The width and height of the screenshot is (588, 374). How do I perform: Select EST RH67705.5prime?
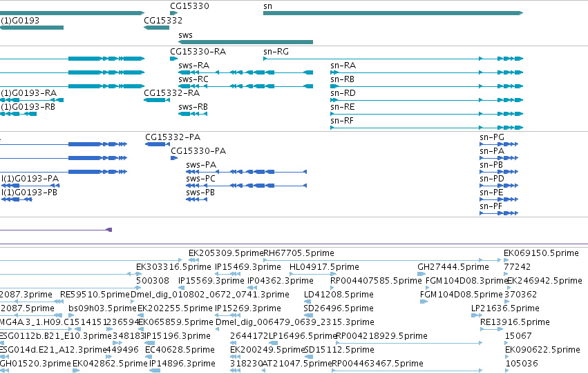coord(299,253)
